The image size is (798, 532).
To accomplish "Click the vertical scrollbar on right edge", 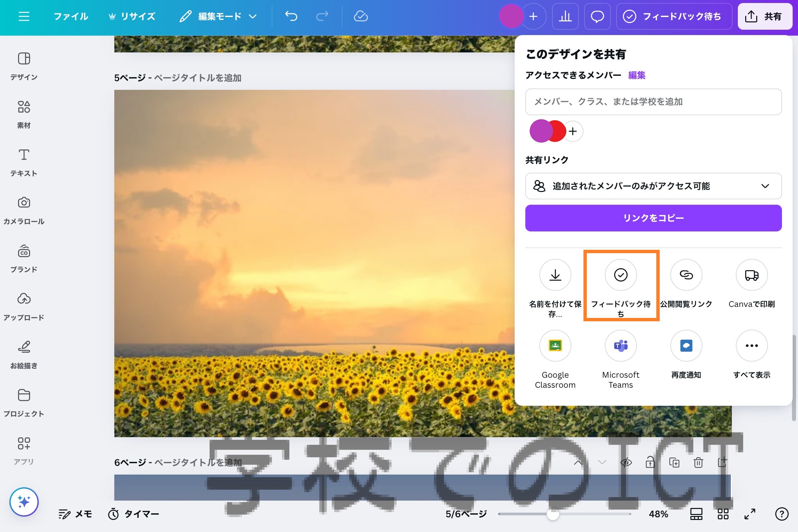I will (794, 378).
